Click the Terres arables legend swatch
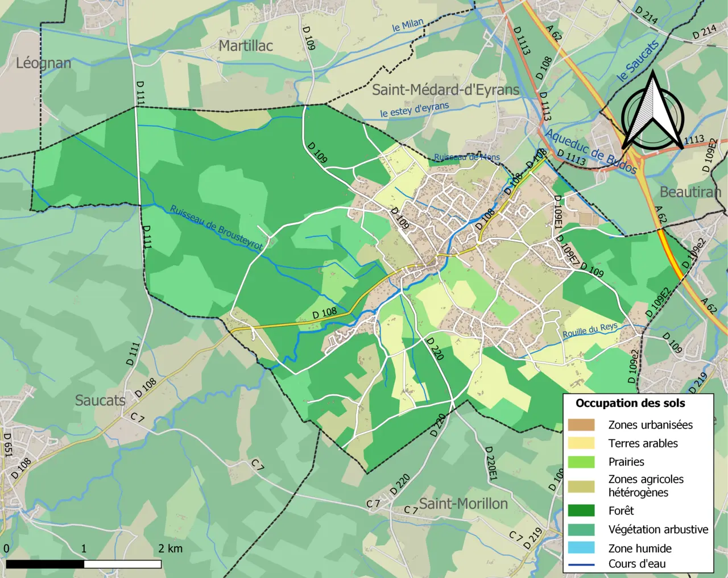 (581, 443)
